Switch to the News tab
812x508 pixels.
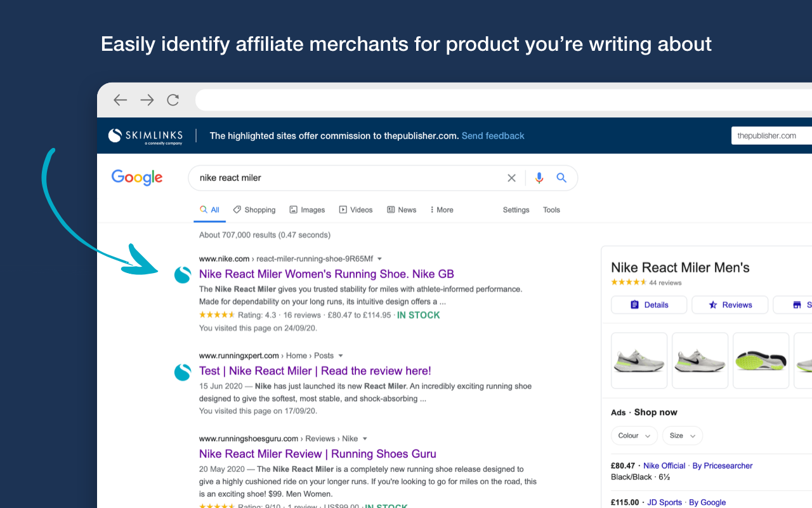402,210
